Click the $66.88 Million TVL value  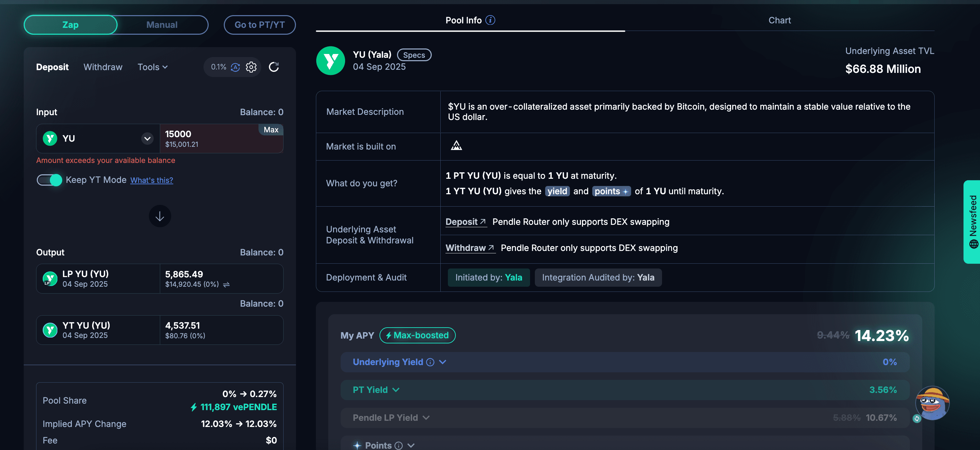click(x=883, y=69)
